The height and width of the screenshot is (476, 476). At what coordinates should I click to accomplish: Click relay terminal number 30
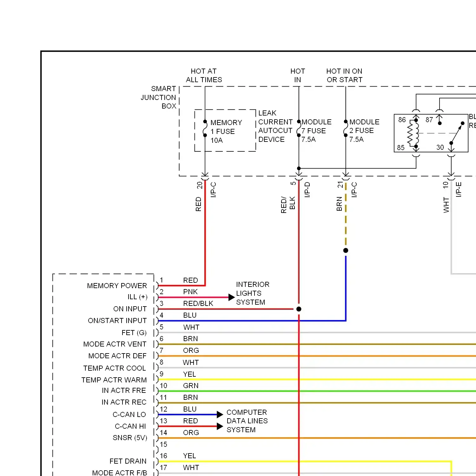pyautogui.click(x=440, y=147)
